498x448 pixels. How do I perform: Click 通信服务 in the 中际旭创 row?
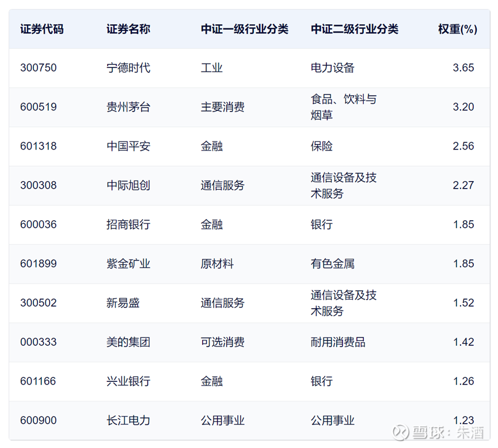[223, 185]
